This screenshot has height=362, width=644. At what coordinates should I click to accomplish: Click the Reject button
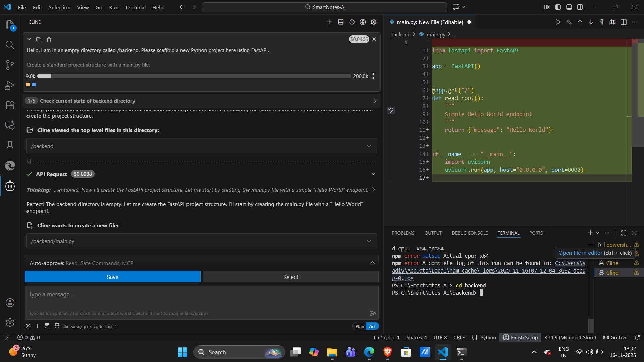[x=290, y=277]
